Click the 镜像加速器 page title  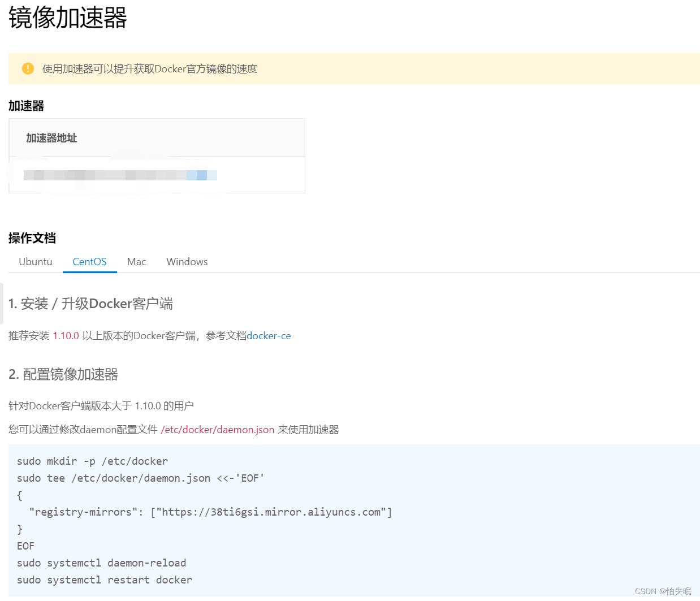click(x=67, y=19)
